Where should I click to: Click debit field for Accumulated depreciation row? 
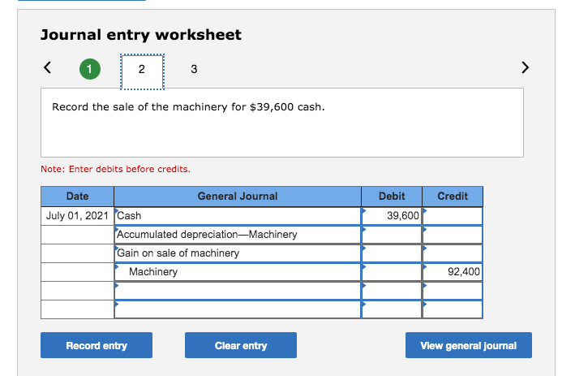click(x=392, y=235)
